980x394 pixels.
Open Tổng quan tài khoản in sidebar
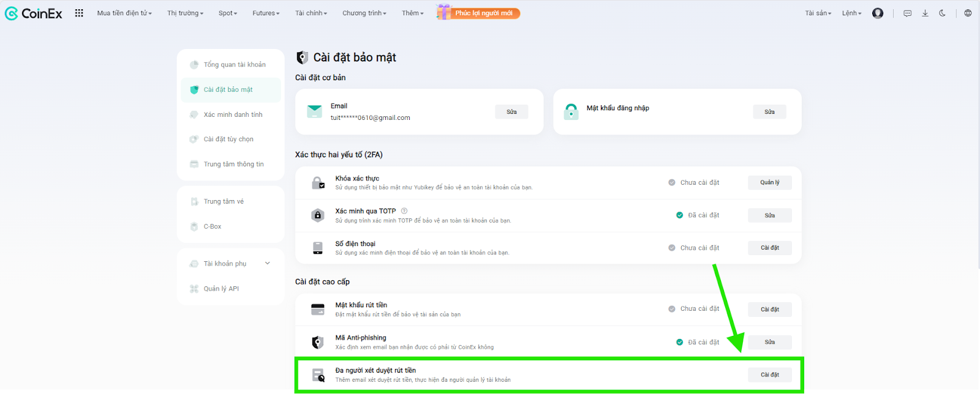234,65
